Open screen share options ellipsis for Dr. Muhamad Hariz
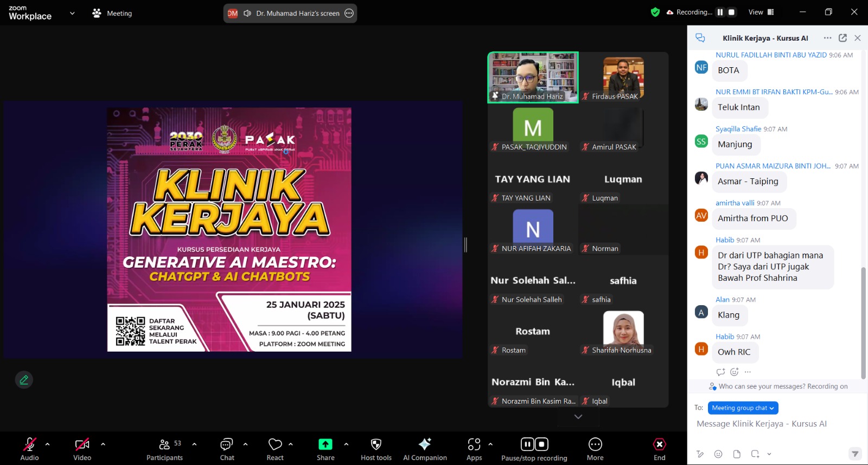The width and height of the screenshot is (868, 465). pyautogui.click(x=349, y=13)
